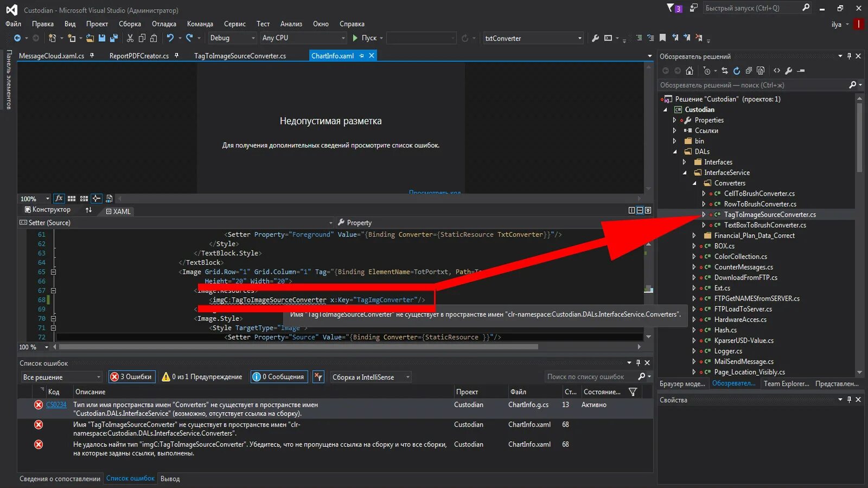Cut selection with the scissors icon
The width and height of the screenshot is (868, 488).
[130, 38]
